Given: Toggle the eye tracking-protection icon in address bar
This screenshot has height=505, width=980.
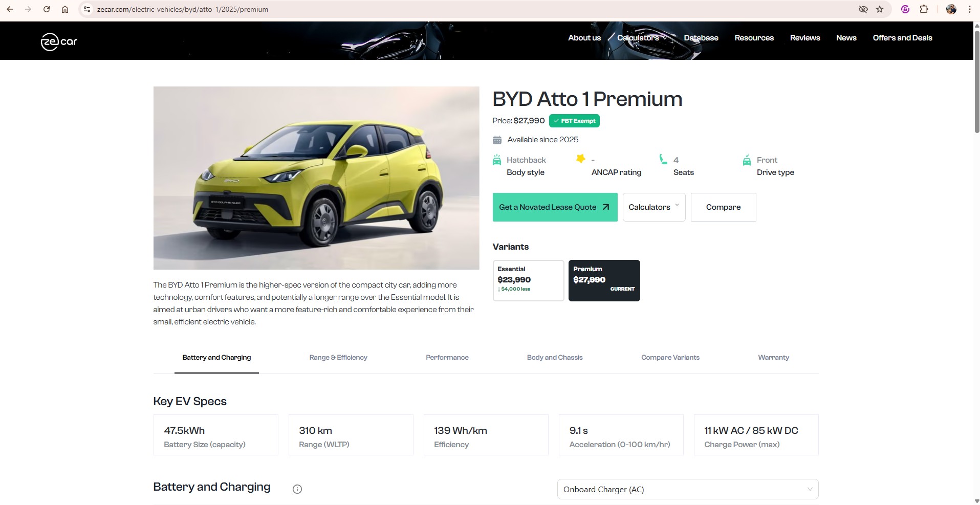Looking at the screenshot, I should pyautogui.click(x=863, y=9).
